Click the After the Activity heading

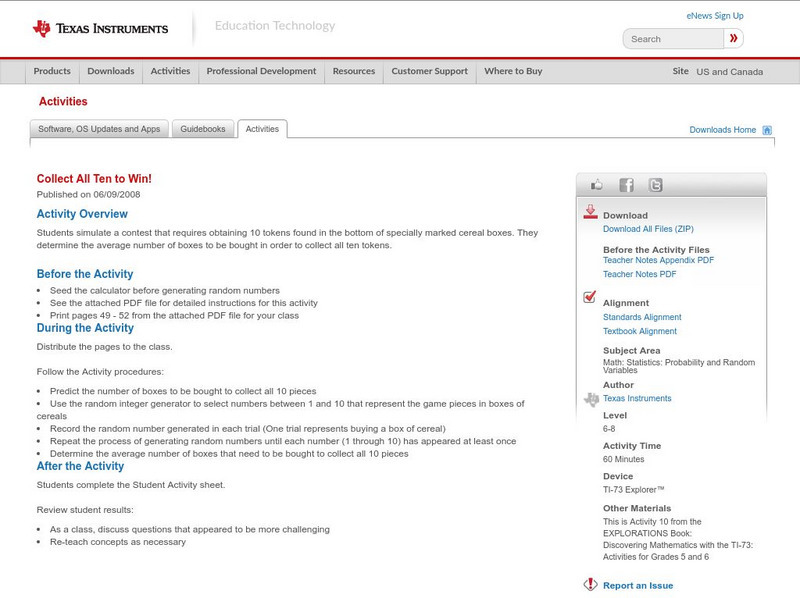(80, 466)
